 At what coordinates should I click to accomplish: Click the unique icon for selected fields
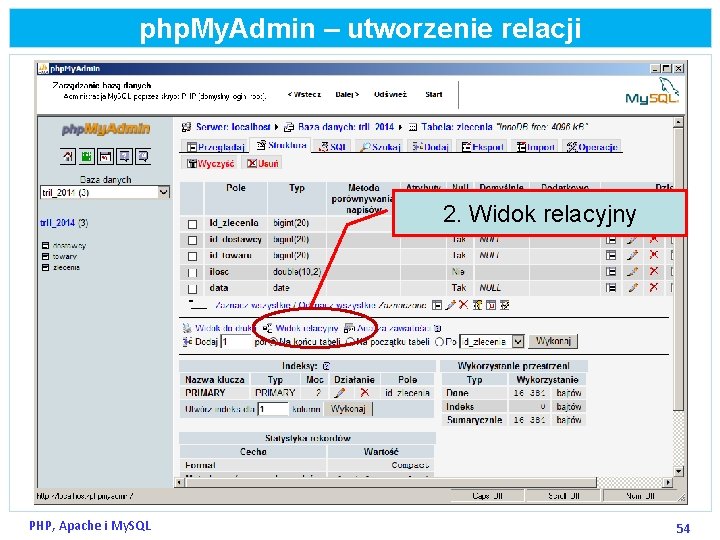tap(491, 305)
